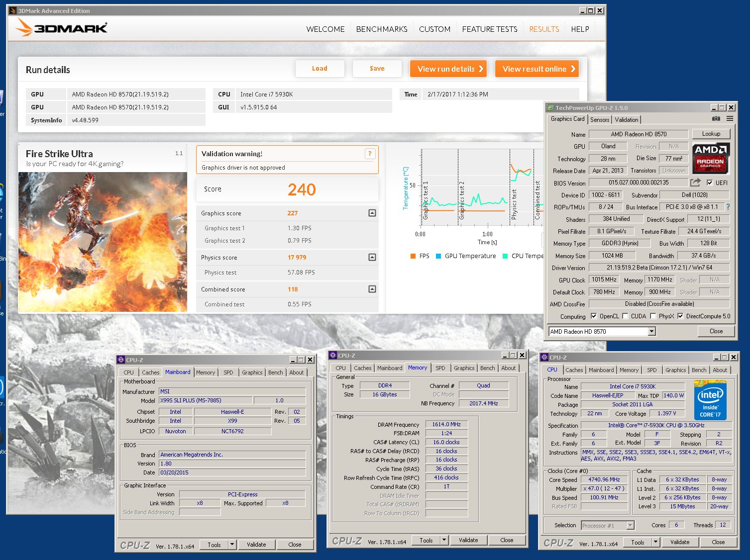Screen dimensions: 750x560
Task: Click DRAM Frequency value 1614.0 MHz
Action: (446, 424)
